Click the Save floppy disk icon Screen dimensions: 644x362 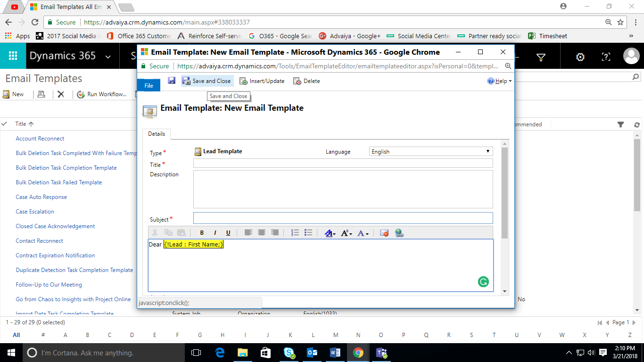coord(172,81)
